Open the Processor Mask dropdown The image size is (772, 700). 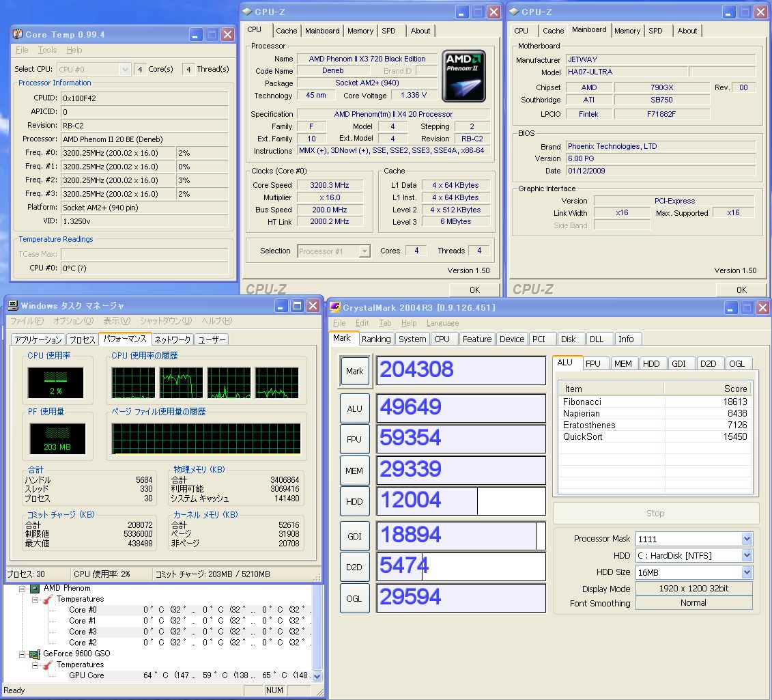(x=747, y=539)
